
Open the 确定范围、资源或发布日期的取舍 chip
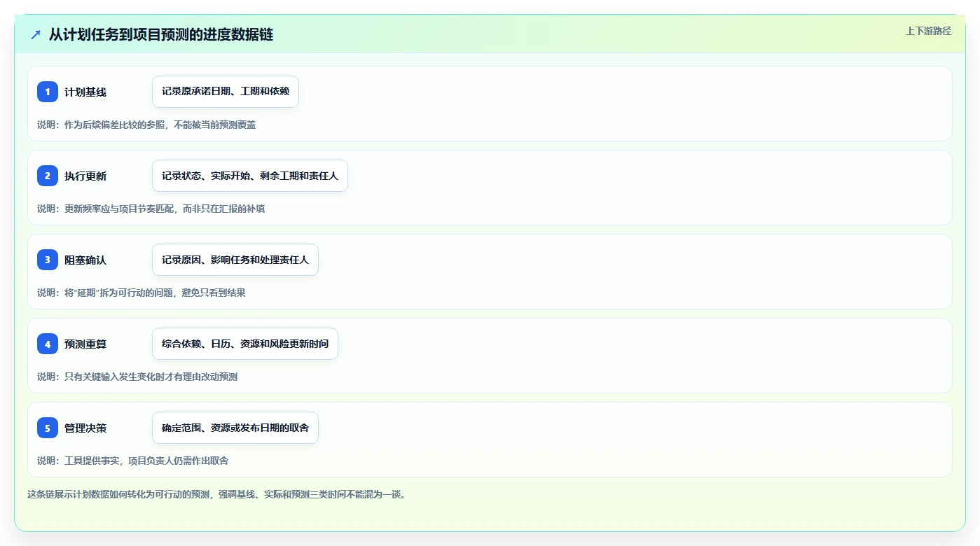point(235,428)
